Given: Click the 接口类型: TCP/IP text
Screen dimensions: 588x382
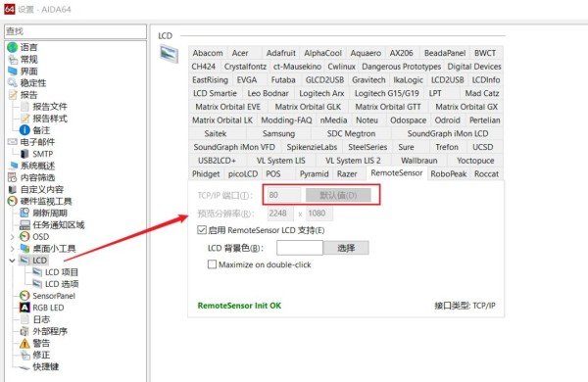Looking at the screenshot, I should coord(465,306).
